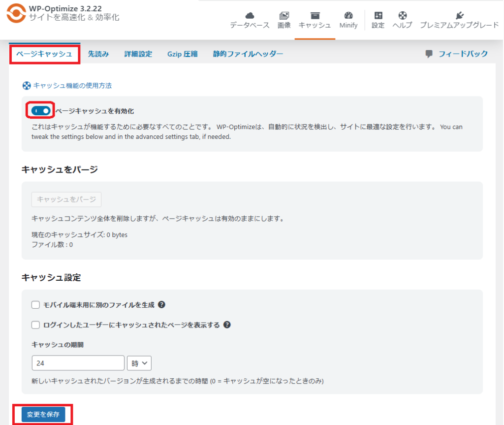Viewport: 504px width, 425px height.
Task: Click the キャッシュをパージ section heading
Action: tap(60, 169)
